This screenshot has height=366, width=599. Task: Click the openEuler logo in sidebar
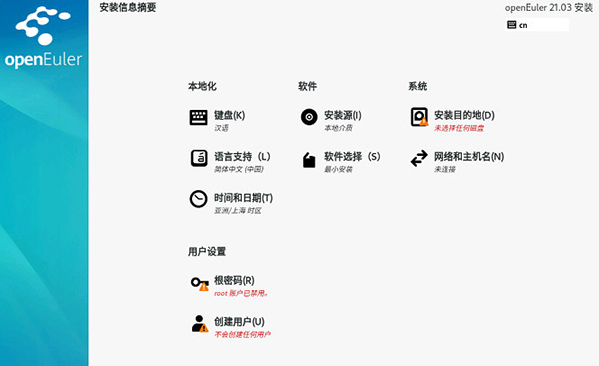tap(43, 37)
